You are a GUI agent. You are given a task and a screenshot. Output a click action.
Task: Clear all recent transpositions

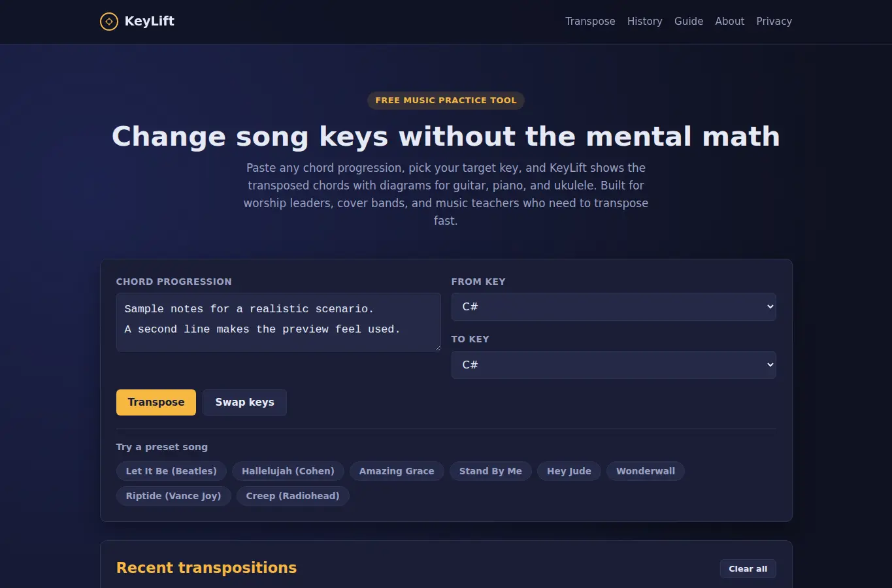(748, 569)
